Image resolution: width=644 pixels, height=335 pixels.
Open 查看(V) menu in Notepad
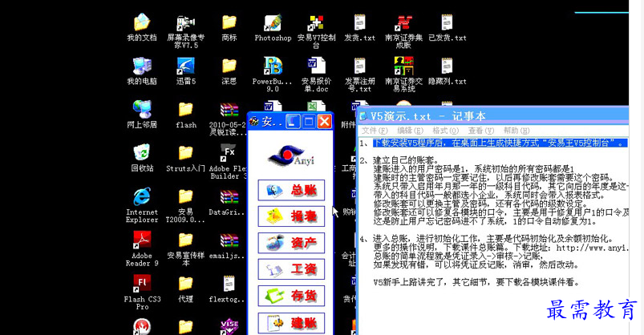pyautogui.click(x=481, y=131)
